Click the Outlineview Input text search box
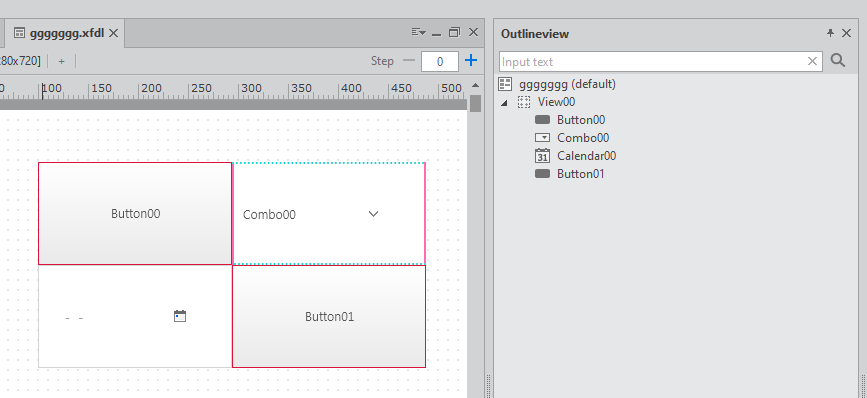Image resolution: width=867 pixels, height=398 pixels. (652, 61)
